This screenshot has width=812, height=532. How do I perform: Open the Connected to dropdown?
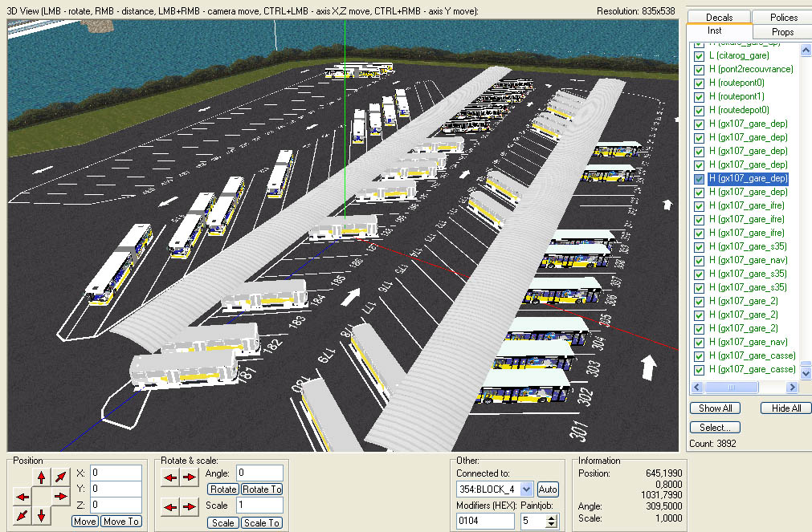click(527, 489)
